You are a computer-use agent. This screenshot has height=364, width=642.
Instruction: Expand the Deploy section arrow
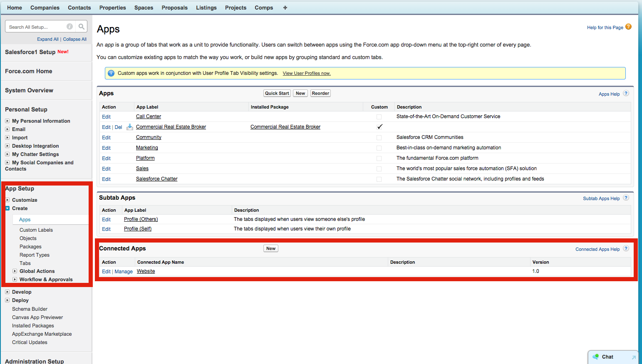(7, 300)
